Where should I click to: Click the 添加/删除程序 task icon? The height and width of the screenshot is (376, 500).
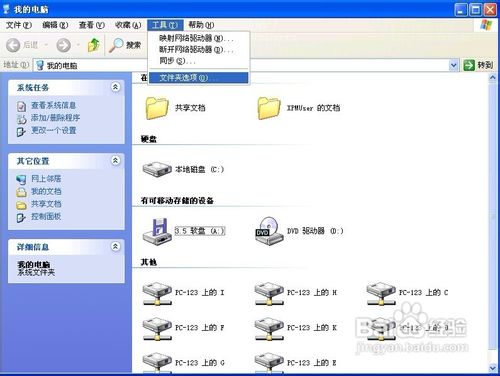(x=21, y=119)
